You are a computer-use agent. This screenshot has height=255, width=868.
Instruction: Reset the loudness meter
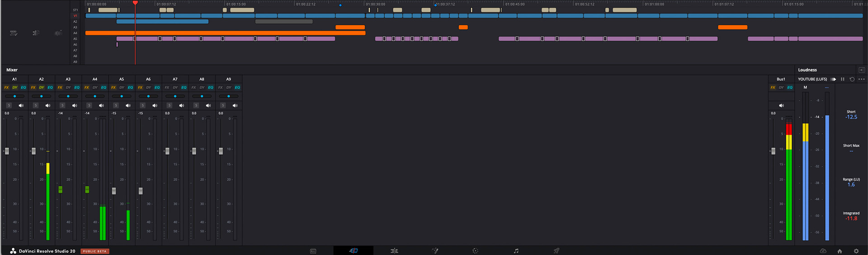(852, 79)
